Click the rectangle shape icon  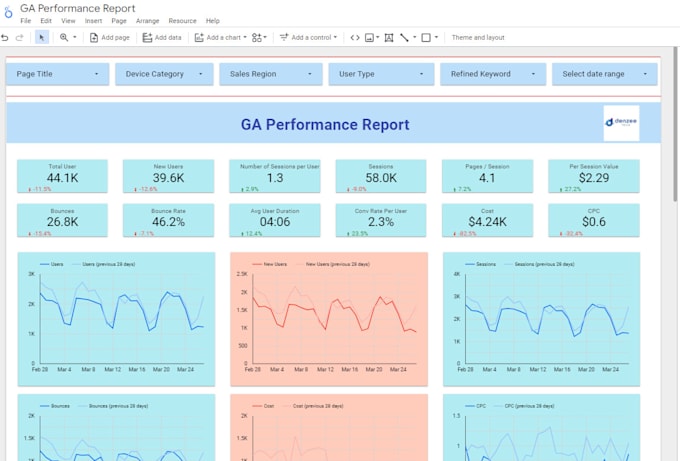(426, 38)
